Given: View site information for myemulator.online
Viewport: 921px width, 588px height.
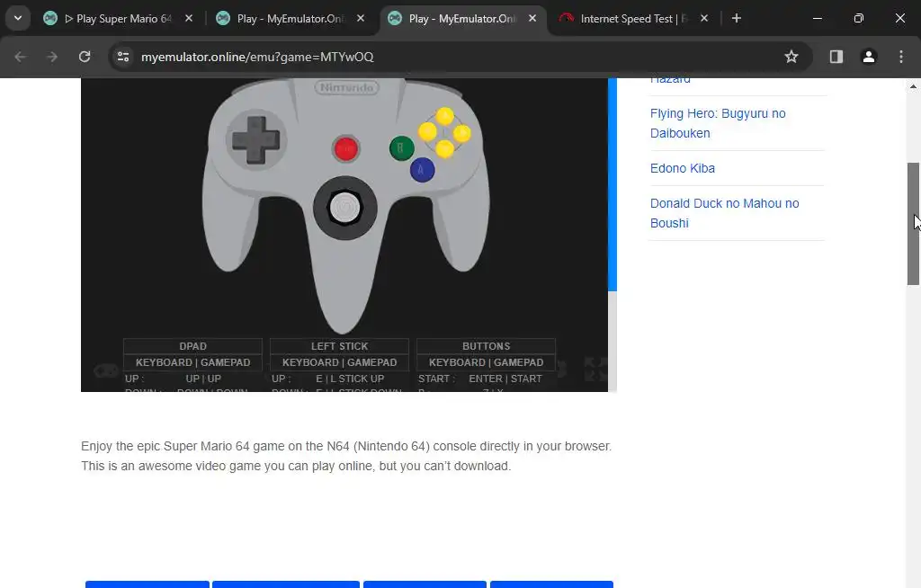Looking at the screenshot, I should point(123,57).
